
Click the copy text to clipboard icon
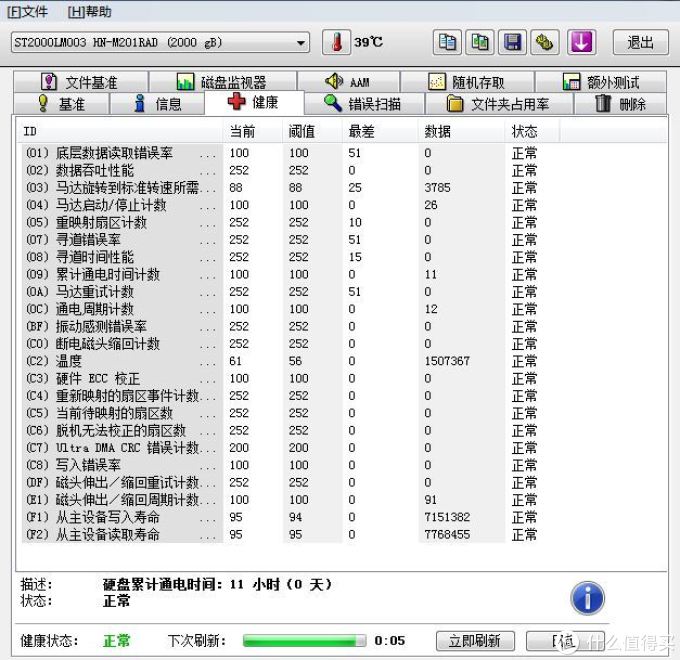(x=447, y=42)
